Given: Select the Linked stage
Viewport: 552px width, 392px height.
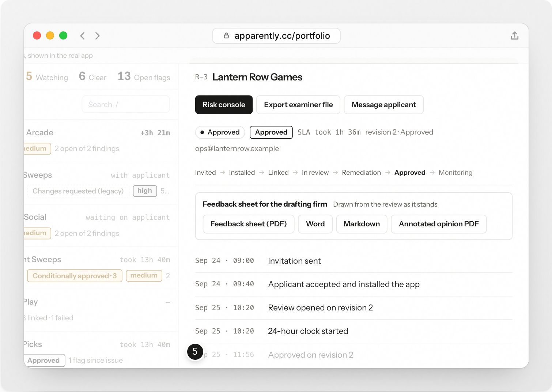Looking at the screenshot, I should pyautogui.click(x=278, y=173).
